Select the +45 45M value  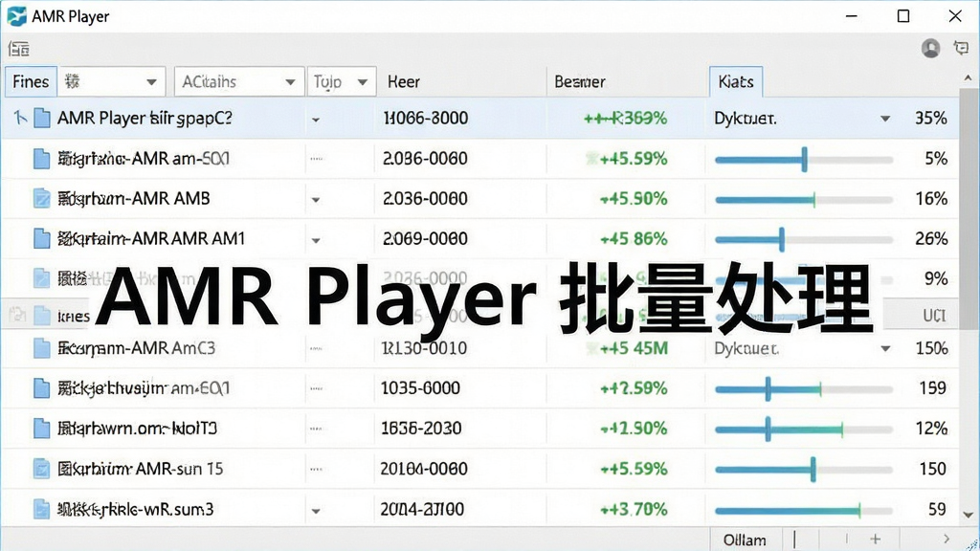tap(634, 348)
